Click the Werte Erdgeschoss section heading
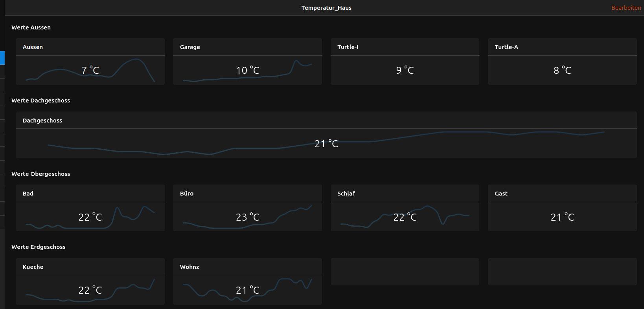 (x=39, y=247)
